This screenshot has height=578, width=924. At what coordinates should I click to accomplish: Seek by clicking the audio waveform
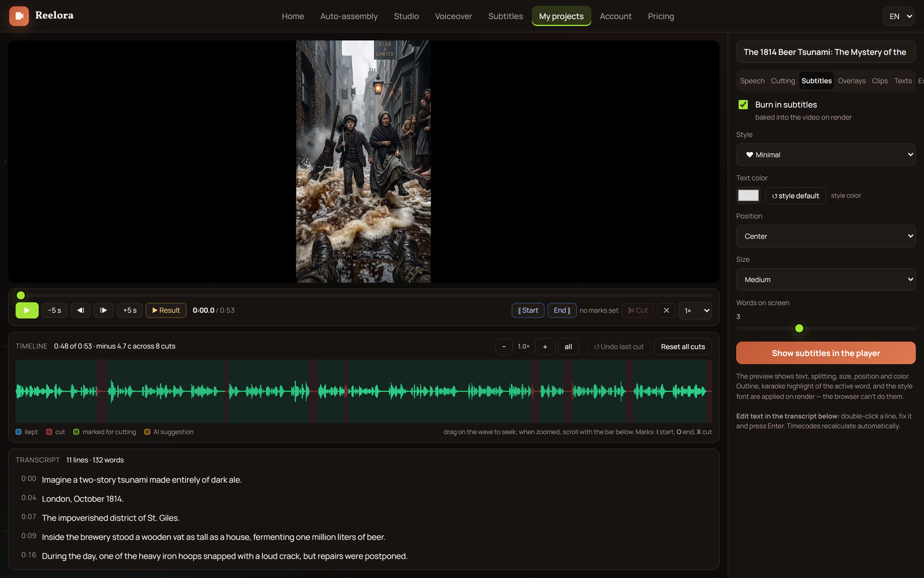coord(364,391)
